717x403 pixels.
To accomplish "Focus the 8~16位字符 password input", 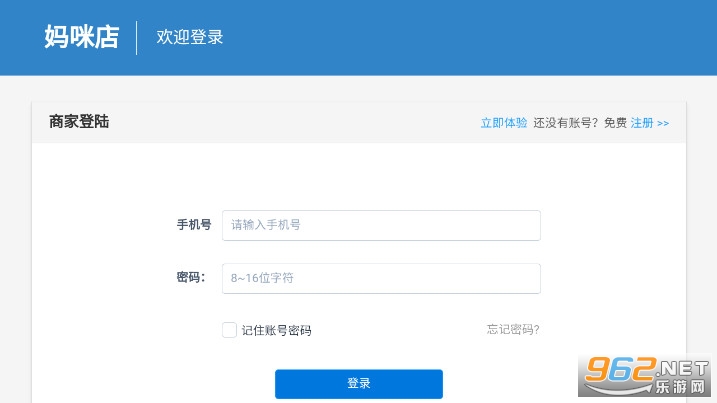I will click(381, 278).
